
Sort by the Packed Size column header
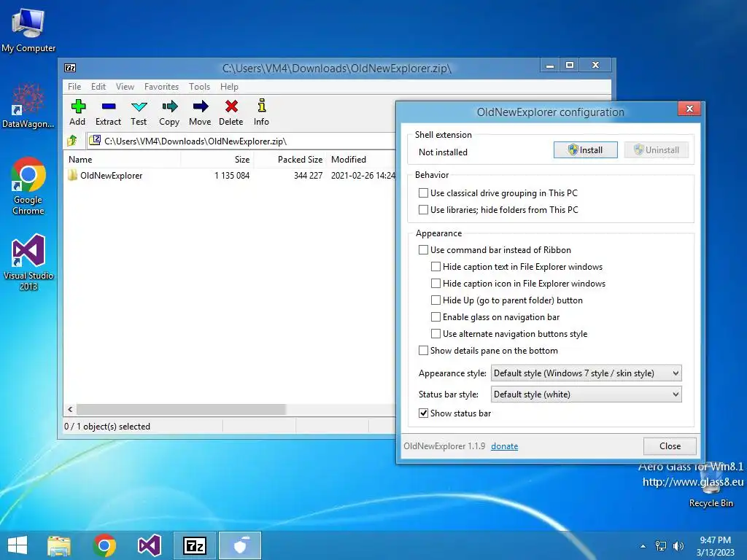(290, 160)
